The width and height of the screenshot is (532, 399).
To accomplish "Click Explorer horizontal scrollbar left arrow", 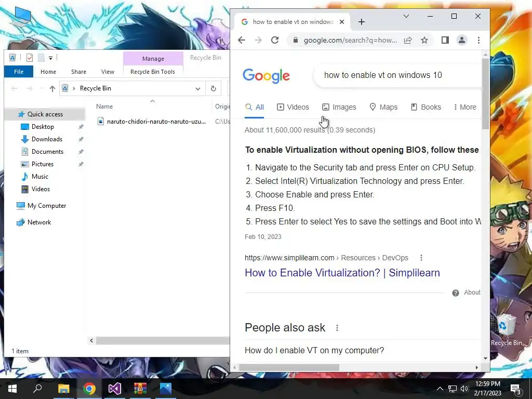I will click(x=91, y=340).
